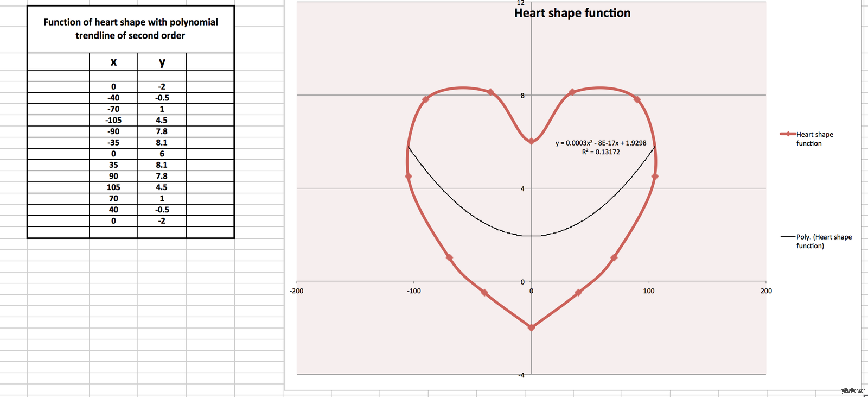Select the x cell containing 40
This screenshot has height=397, width=868.
(113, 210)
